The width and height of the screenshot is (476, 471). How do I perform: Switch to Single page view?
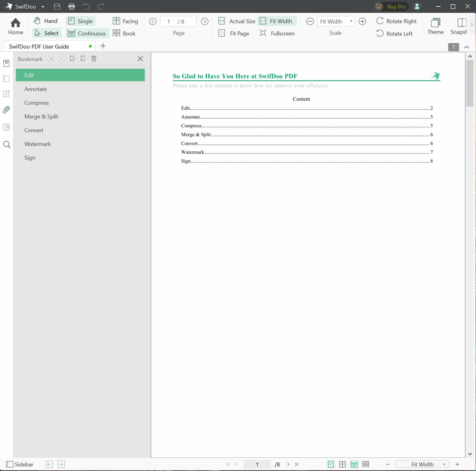coord(81,21)
